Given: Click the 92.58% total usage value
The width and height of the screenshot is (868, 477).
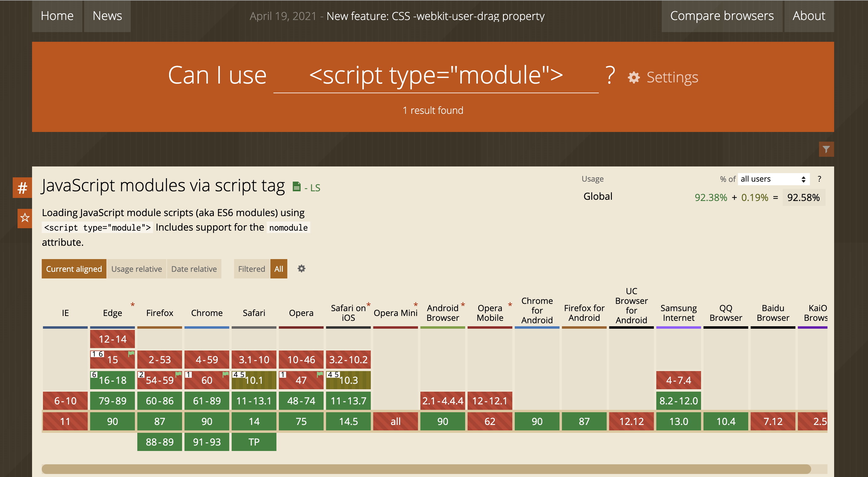Looking at the screenshot, I should click(803, 198).
